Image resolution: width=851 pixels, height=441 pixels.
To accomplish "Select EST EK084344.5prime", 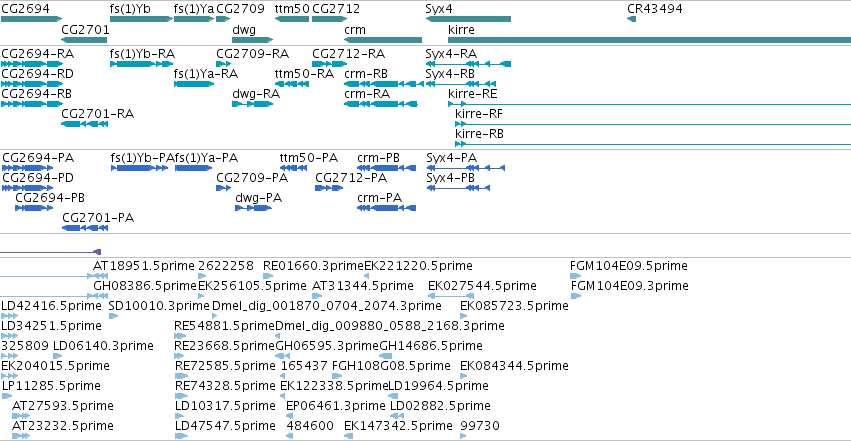I will pyautogui.click(x=514, y=366).
